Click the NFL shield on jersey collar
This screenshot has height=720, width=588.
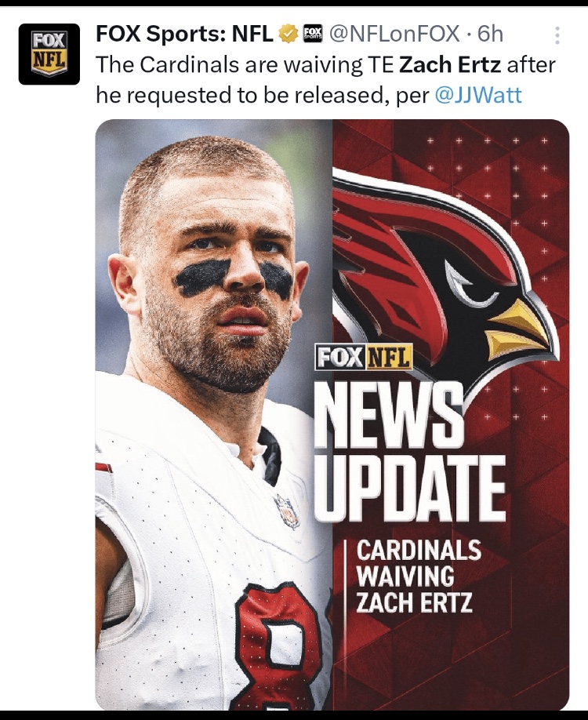point(288,511)
